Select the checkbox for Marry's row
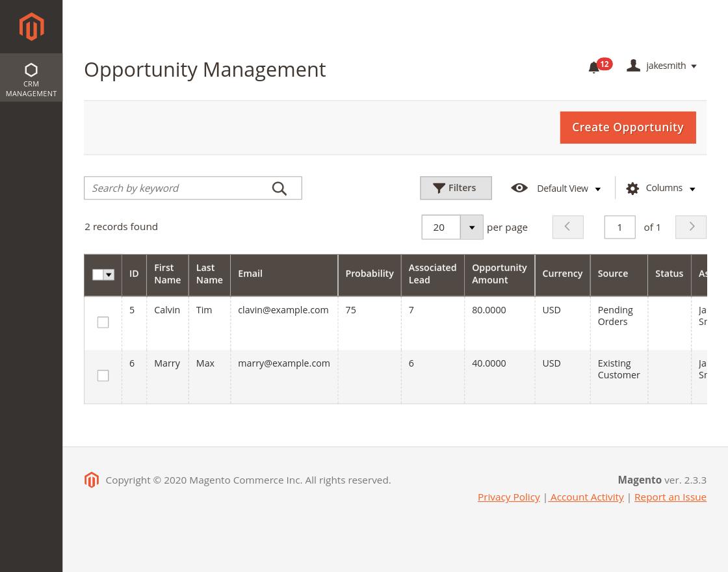The height and width of the screenshot is (572, 728). (x=103, y=375)
